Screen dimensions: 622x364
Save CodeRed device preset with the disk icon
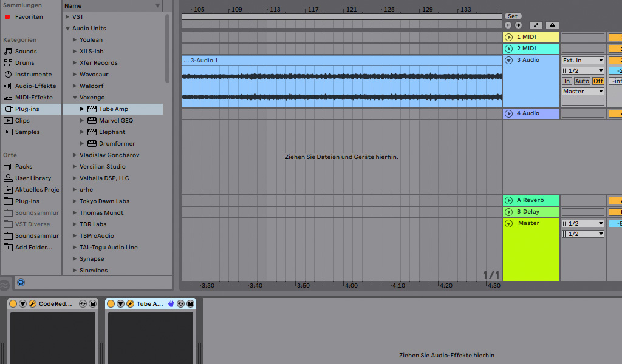[x=92, y=304]
